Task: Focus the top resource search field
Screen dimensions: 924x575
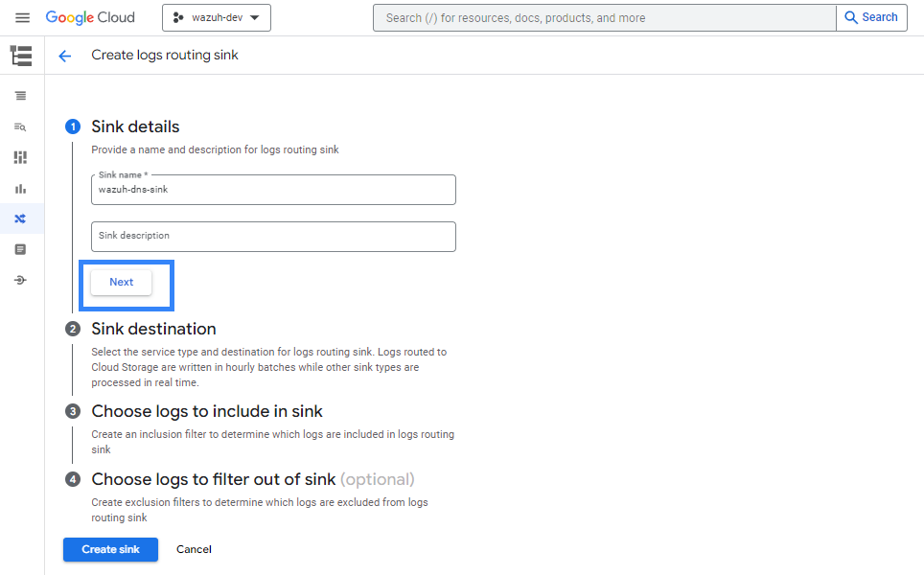Action: [x=604, y=18]
